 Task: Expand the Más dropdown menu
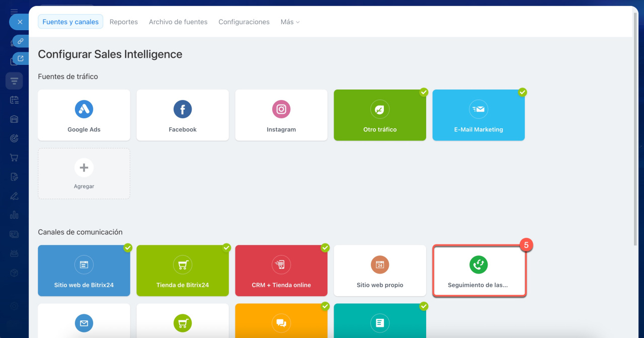tap(290, 22)
